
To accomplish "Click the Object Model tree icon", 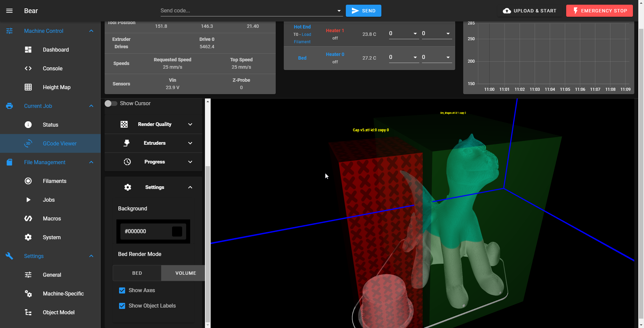I will [x=28, y=312].
